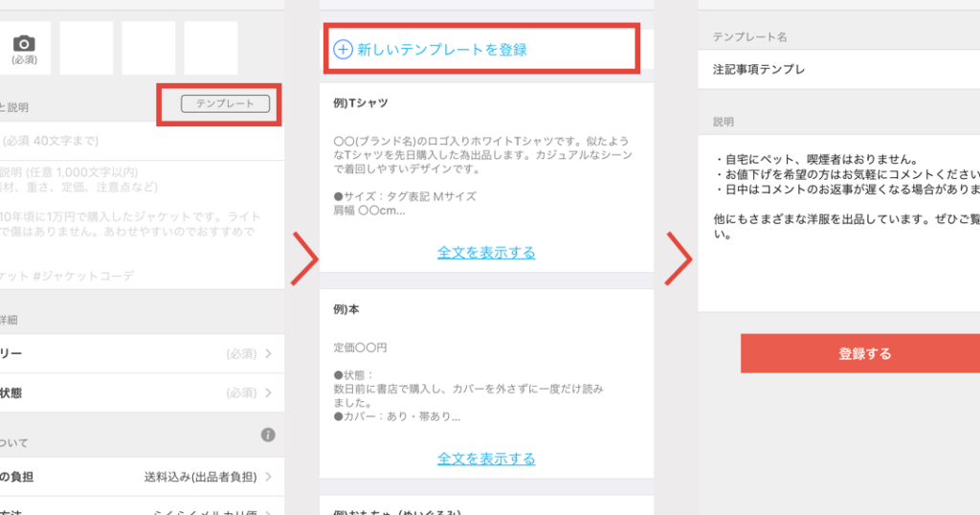Click the gray info icon above shipping rows
The width and height of the screenshot is (980, 515).
(x=268, y=435)
